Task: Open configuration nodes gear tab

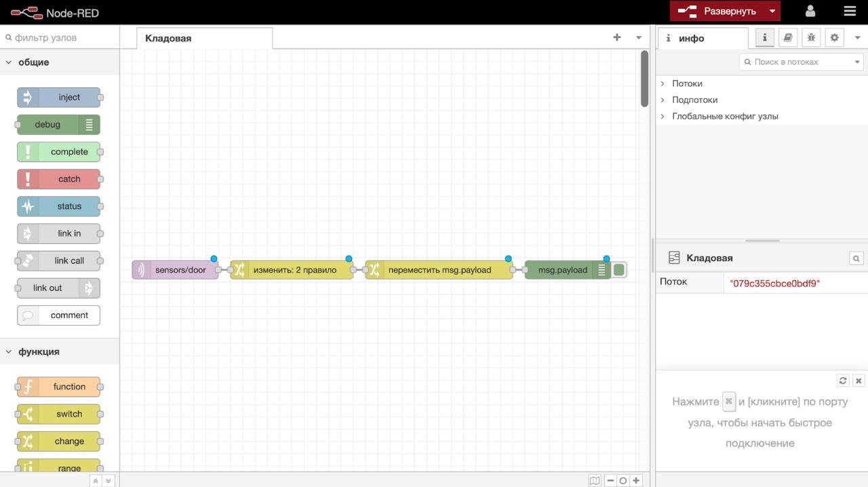Action: click(835, 38)
